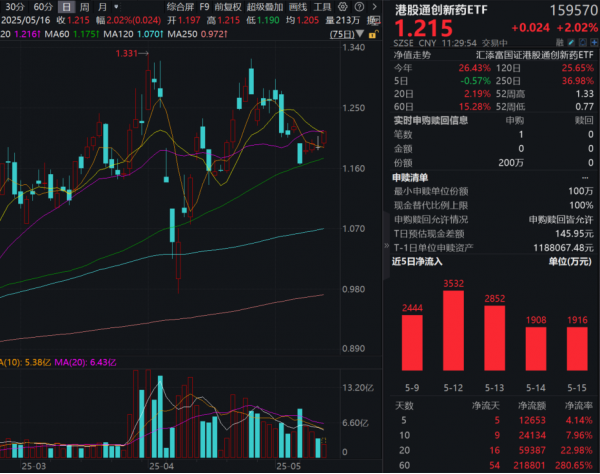This screenshot has height=474, width=600.
Task: Switch chart to 60分 period
Action: [43, 7]
